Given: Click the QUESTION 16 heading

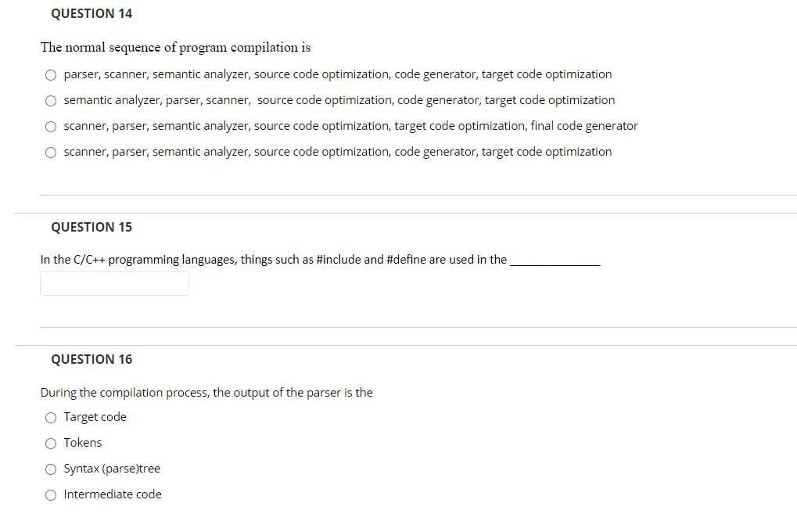Looking at the screenshot, I should [92, 359].
